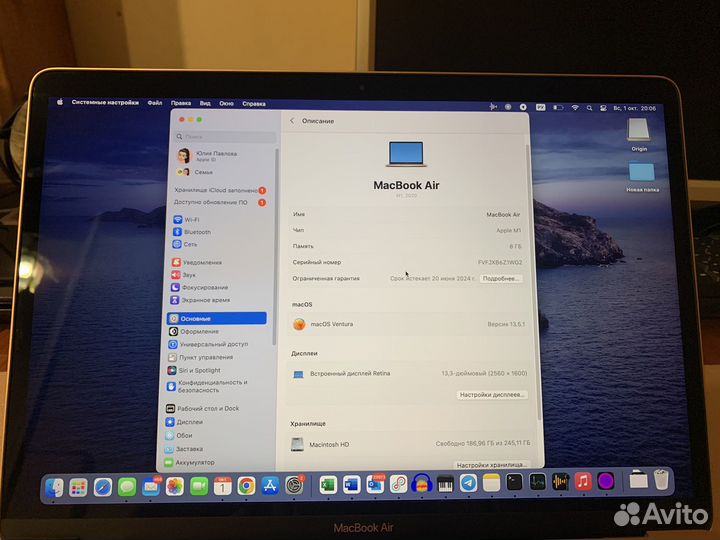This screenshot has width=720, height=540.
Task: Open Spotlight search in menu bar
Action: (589, 108)
